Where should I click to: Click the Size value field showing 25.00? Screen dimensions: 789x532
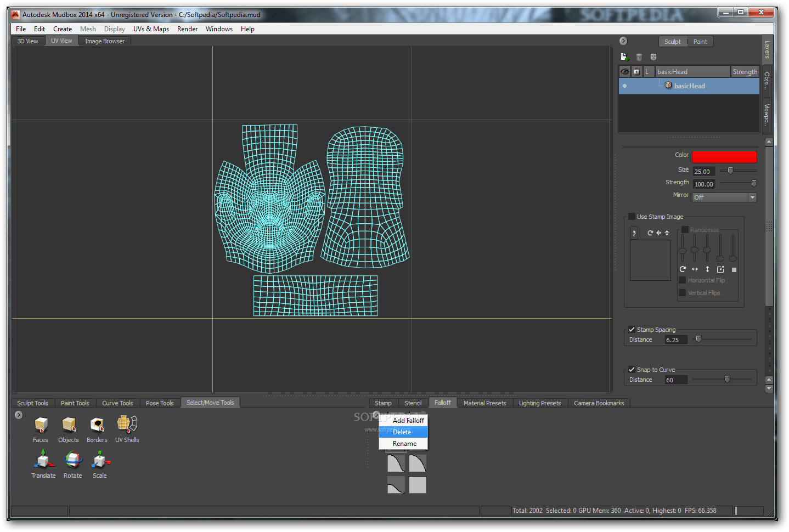(704, 172)
